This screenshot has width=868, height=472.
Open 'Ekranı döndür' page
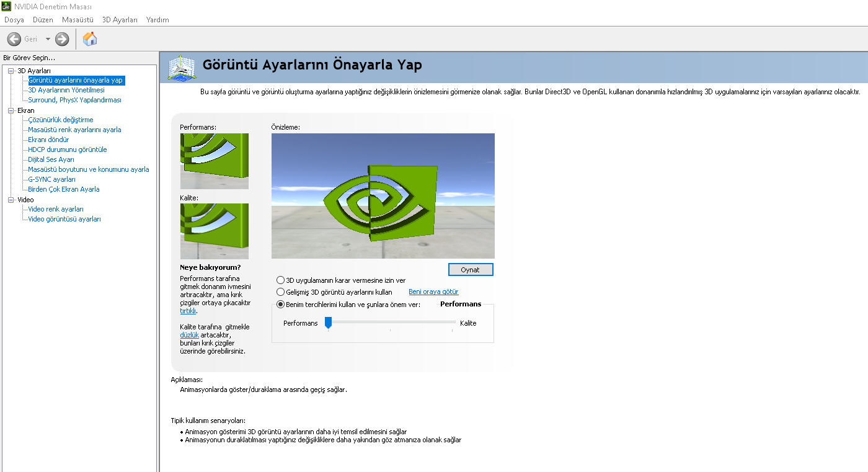[x=48, y=140]
